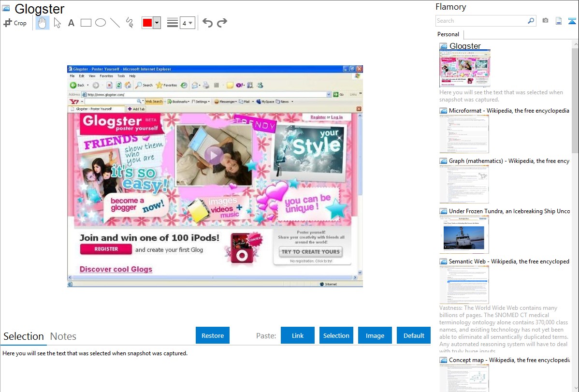
Task: Redo the last undone edit
Action: [222, 23]
